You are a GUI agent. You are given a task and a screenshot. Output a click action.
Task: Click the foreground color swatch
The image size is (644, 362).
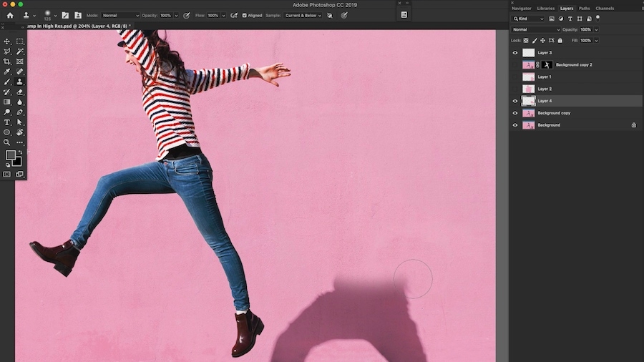point(11,155)
